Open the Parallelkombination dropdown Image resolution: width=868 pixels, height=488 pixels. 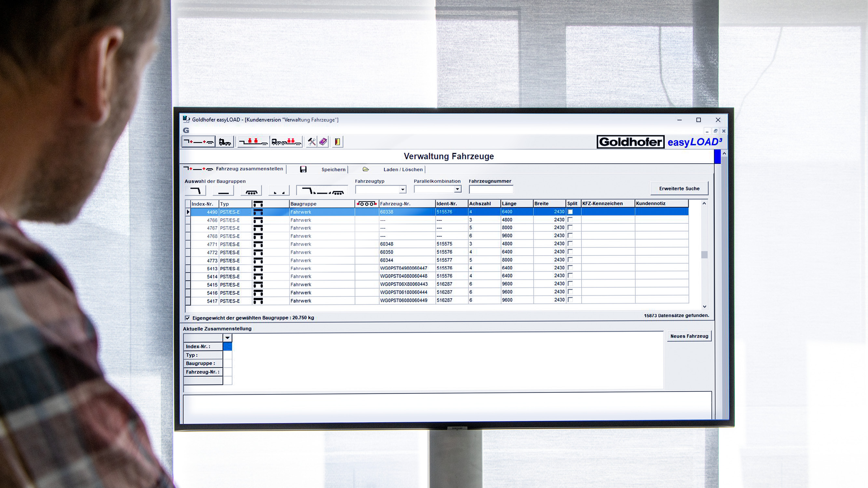click(x=457, y=189)
